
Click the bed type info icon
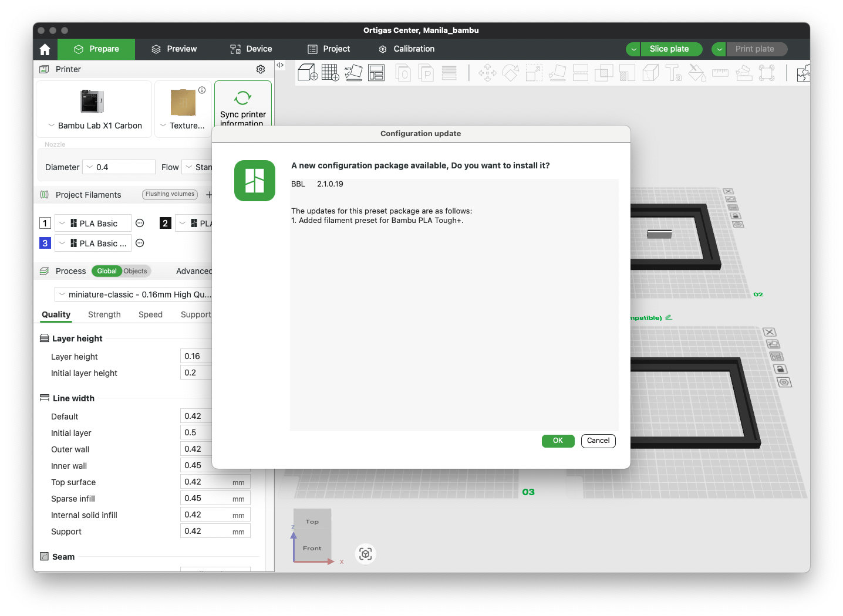202,90
